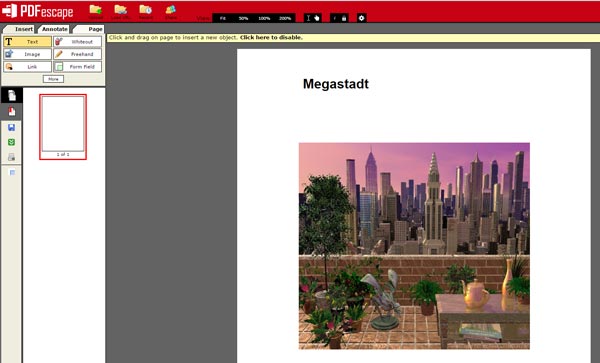Choose the Image insert tool

click(x=27, y=54)
